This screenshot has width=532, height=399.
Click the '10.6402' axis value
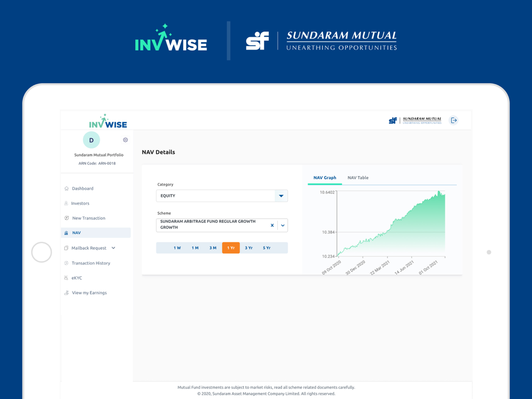[327, 193]
